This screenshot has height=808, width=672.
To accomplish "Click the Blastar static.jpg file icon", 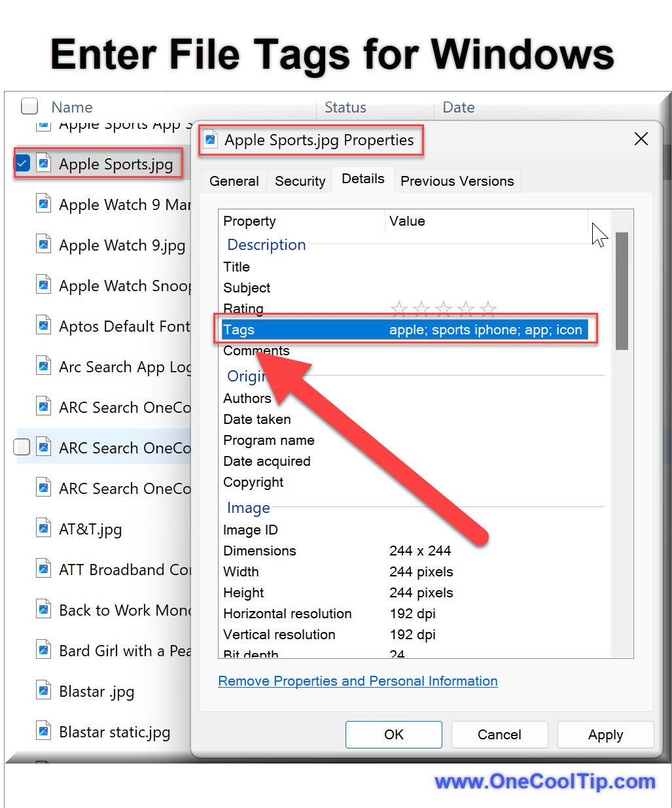I will coord(43,731).
